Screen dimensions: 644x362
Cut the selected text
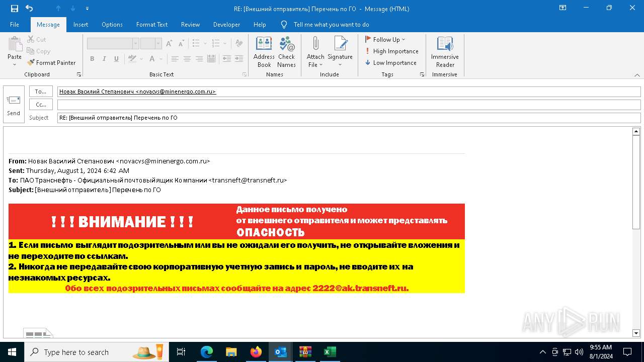click(36, 40)
